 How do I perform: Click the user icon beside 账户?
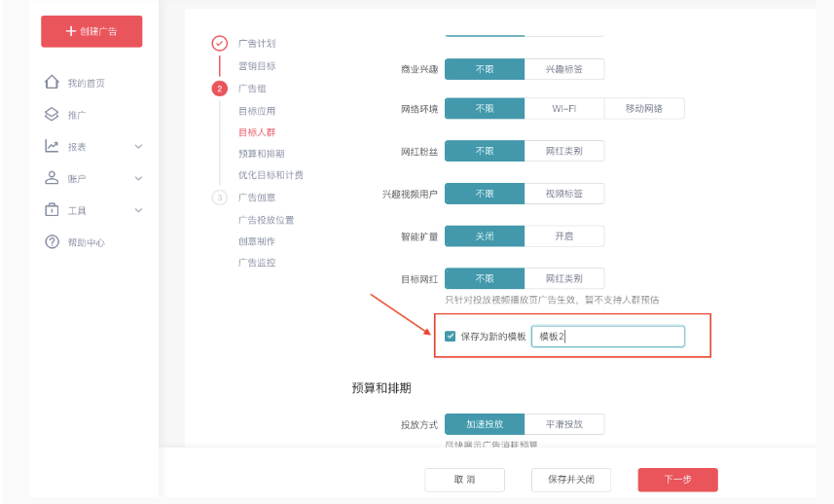point(53,178)
